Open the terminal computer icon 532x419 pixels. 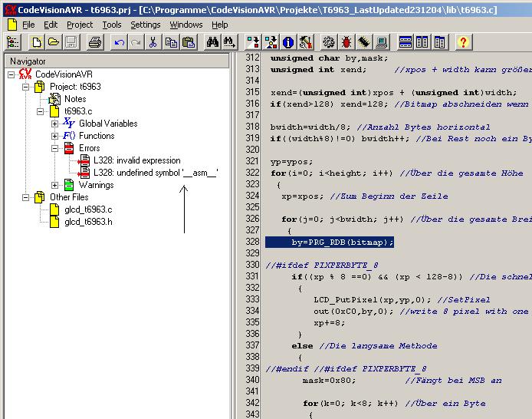pyautogui.click(x=381, y=42)
